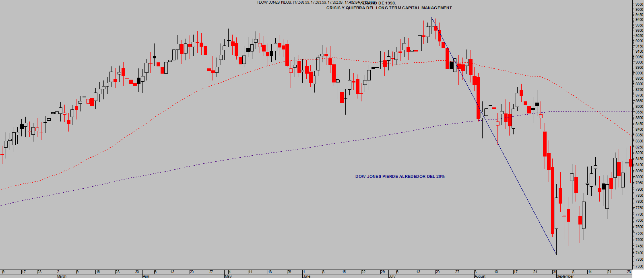644x278 pixels.
Task: Click the August label on the date axis
Action: (480, 276)
